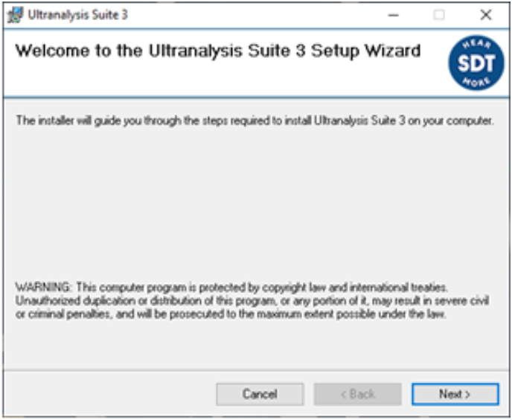
Task: Click the round SDT logo
Action: pyautogui.click(x=476, y=63)
